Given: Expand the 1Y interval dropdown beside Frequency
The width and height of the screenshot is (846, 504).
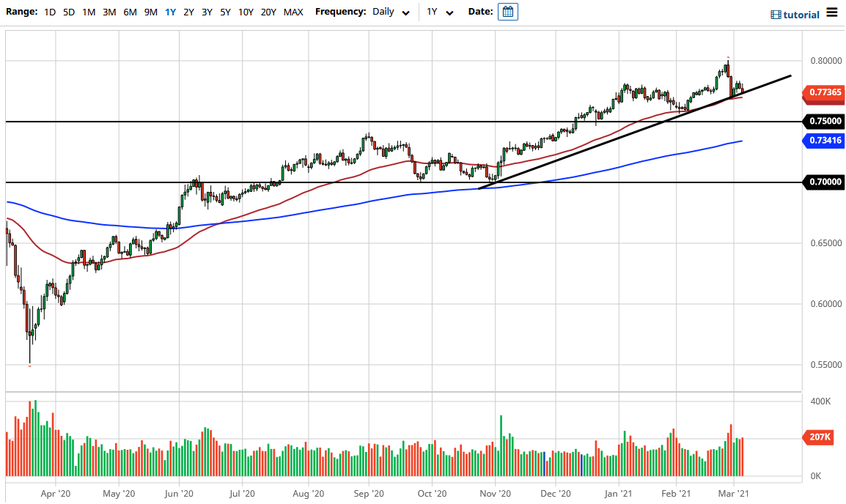Looking at the screenshot, I should point(438,12).
